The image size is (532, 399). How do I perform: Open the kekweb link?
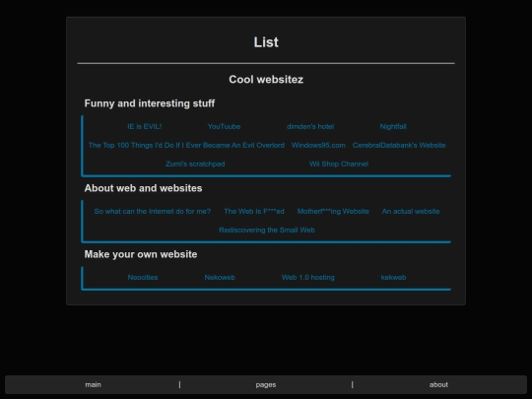[393, 278]
